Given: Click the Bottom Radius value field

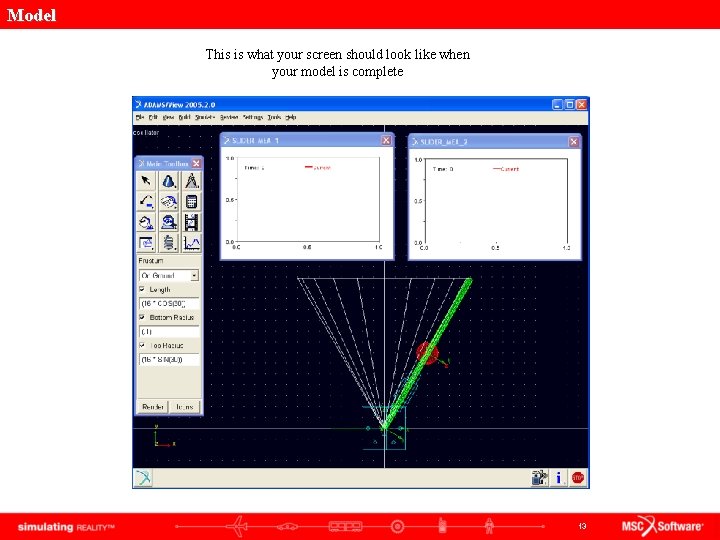Looking at the screenshot, I should [x=169, y=332].
